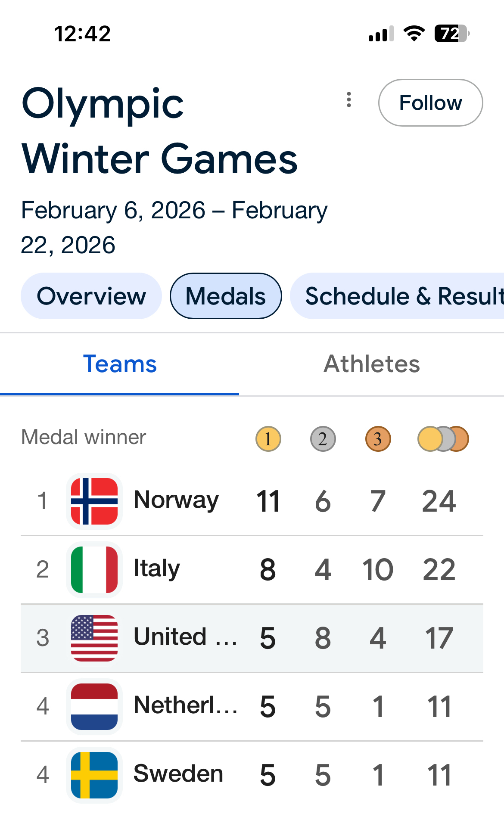Open the Italy team name
This screenshot has height=820, width=504.
coord(157,568)
